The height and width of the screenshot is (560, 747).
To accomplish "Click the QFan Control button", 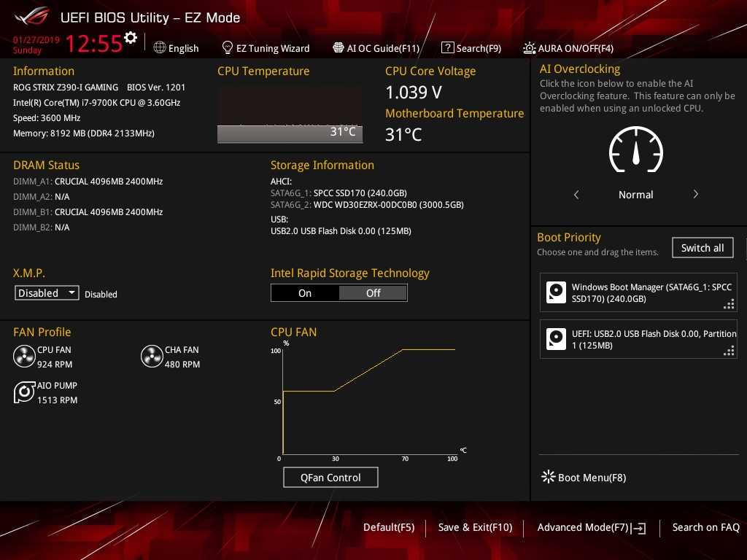I will 330,478.
